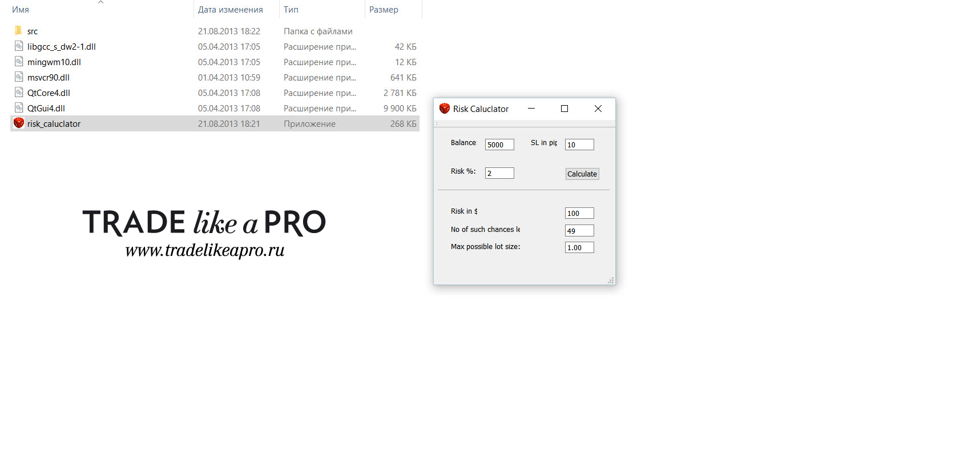Maximize the Risk Caluclator window

pos(564,109)
